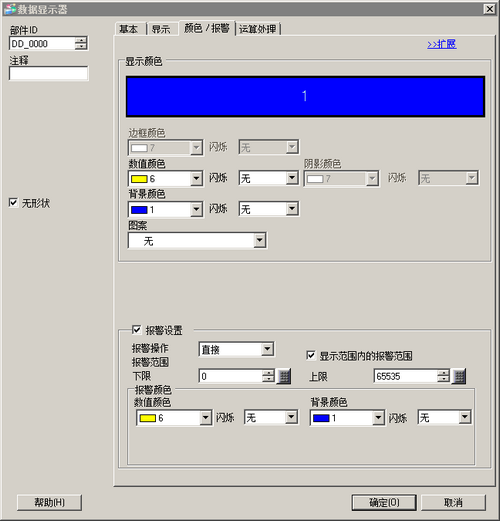The height and width of the screenshot is (521, 500).
Task: Confirm with the 确定(O) button
Action: [384, 502]
